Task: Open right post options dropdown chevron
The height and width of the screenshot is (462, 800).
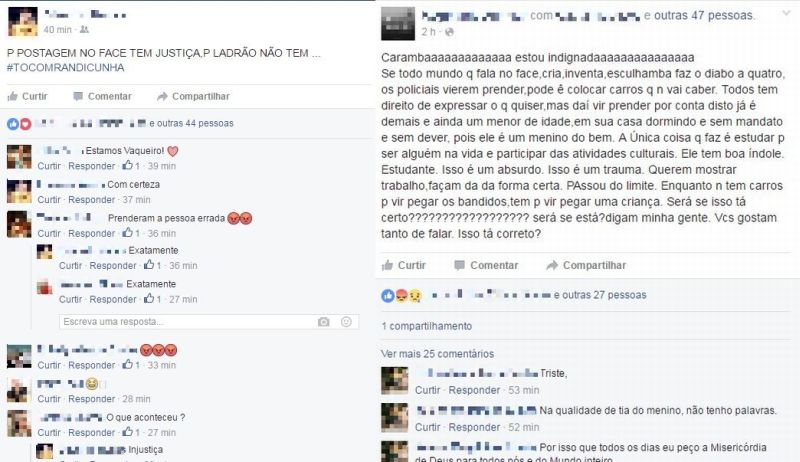Action: click(786, 14)
